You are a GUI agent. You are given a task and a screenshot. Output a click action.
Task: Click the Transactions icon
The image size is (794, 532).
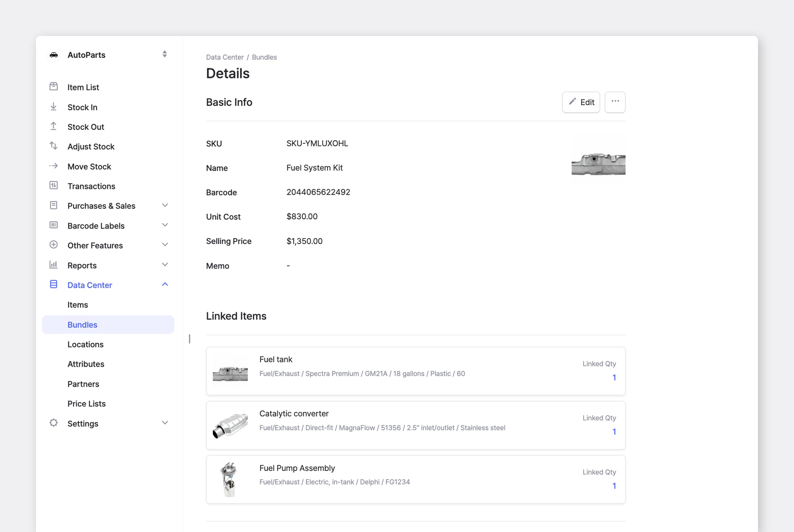click(x=54, y=185)
